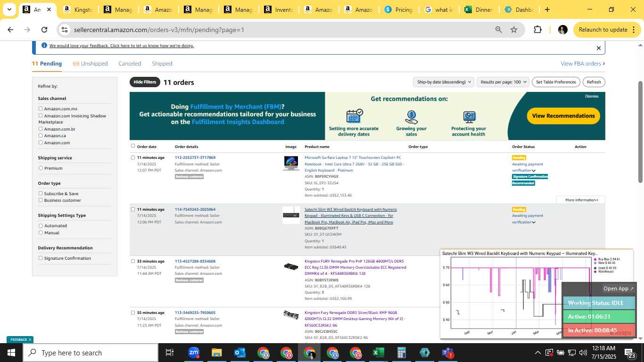The image size is (644, 362).
Task: Click the Refresh button
Action: 594,82
